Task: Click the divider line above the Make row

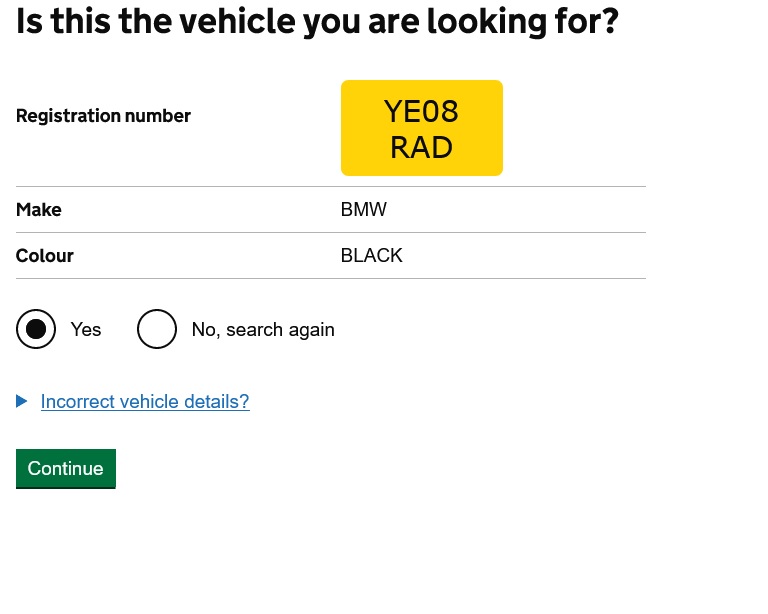Action: 330,187
